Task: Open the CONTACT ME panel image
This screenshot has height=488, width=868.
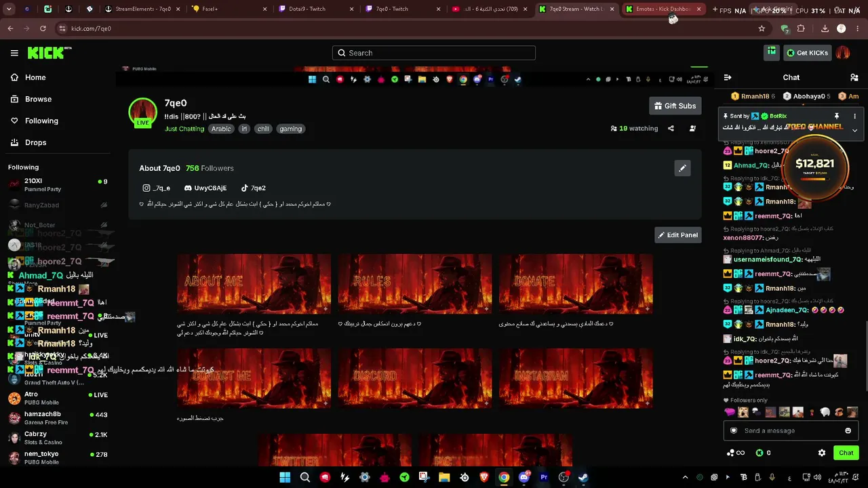Action: (x=254, y=378)
